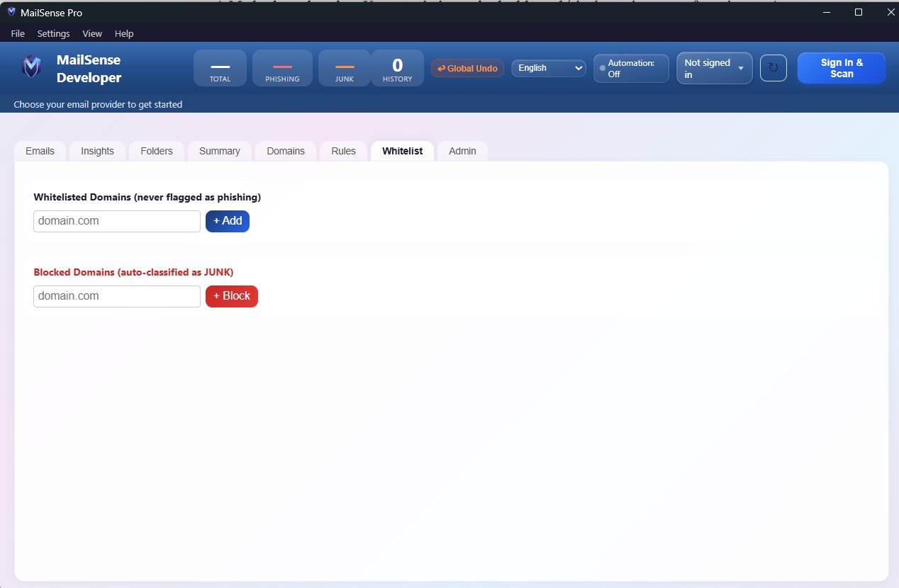This screenshot has width=899, height=588.
Task: Switch to the Emails tab
Action: tap(40, 151)
